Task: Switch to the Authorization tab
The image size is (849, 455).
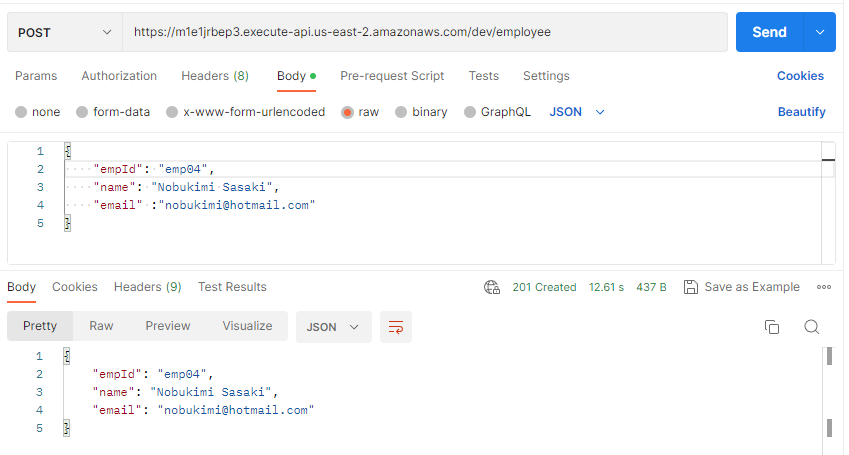Action: pyautogui.click(x=119, y=76)
